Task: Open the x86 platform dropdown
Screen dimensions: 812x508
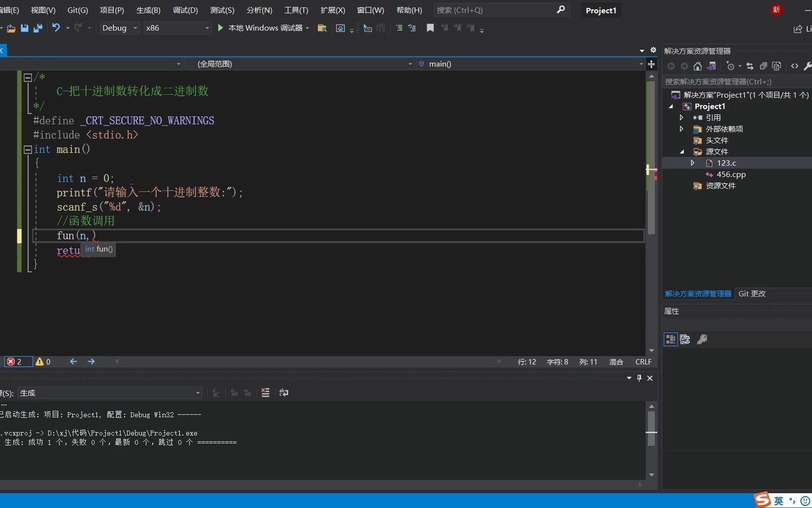Action: [177, 28]
